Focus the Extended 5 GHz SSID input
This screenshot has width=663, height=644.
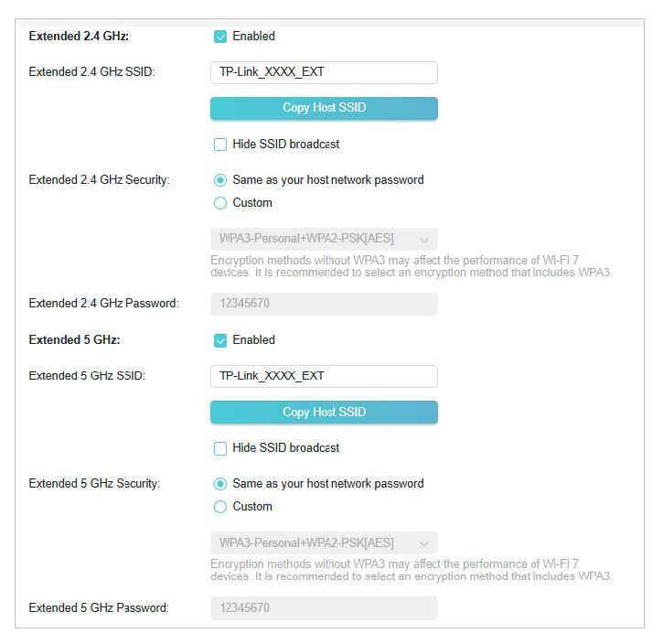324,376
